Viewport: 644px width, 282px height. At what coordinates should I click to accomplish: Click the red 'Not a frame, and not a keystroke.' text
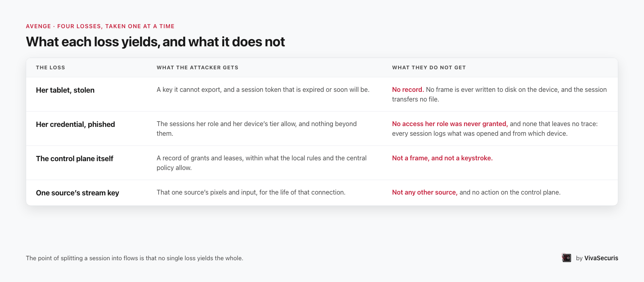(442, 158)
